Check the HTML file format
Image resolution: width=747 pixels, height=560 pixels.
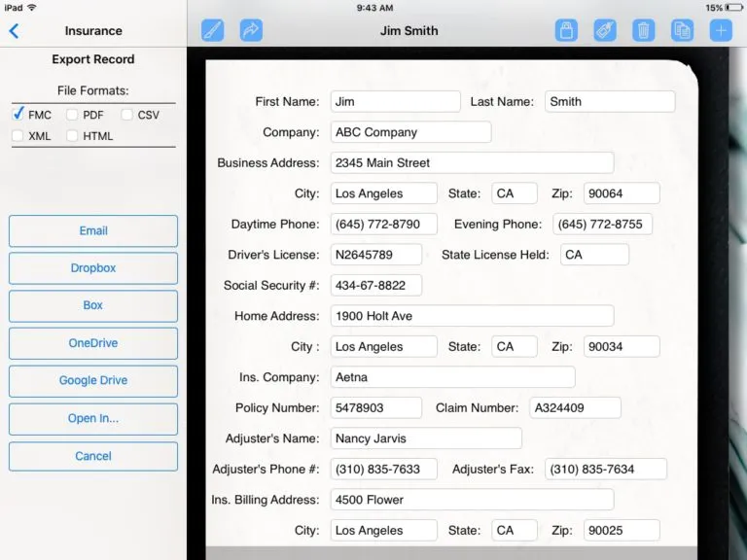tap(72, 136)
